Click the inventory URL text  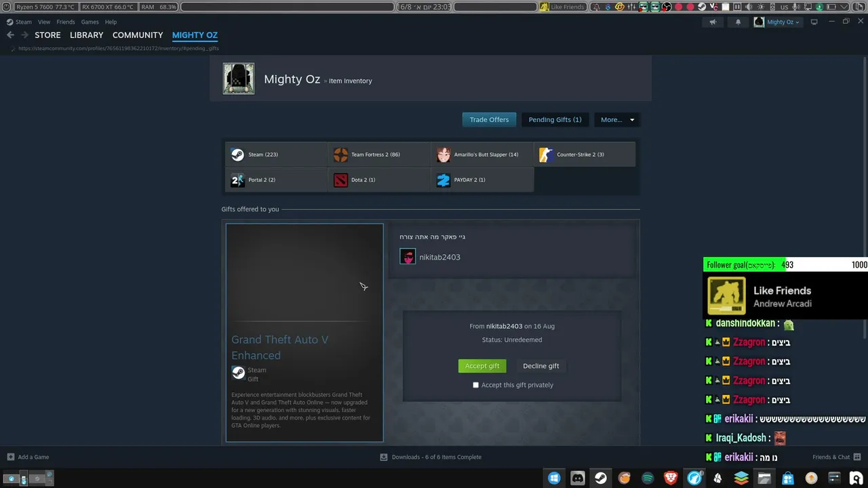(x=119, y=49)
